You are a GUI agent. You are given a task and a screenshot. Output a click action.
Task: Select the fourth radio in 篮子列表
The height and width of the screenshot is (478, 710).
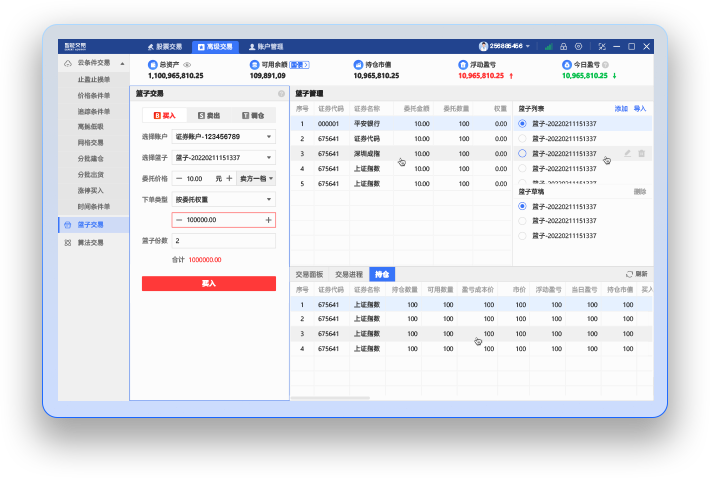pos(522,168)
